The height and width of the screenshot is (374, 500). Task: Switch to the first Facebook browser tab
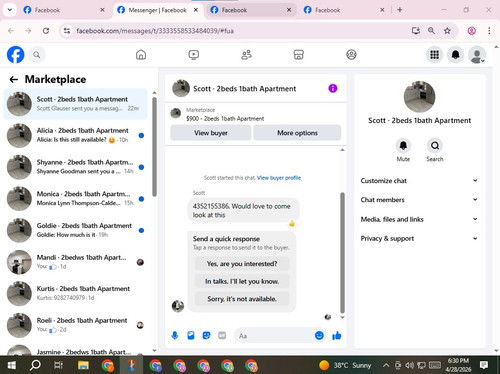click(63, 10)
